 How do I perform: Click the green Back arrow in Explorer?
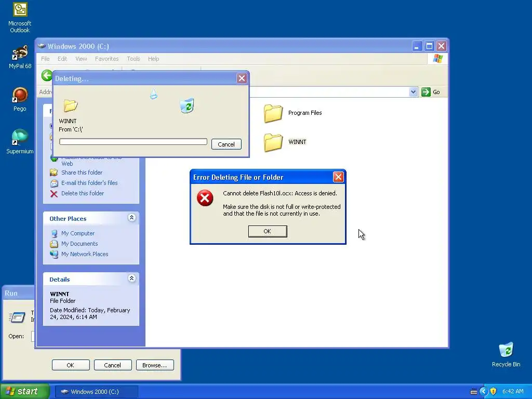[x=47, y=75]
